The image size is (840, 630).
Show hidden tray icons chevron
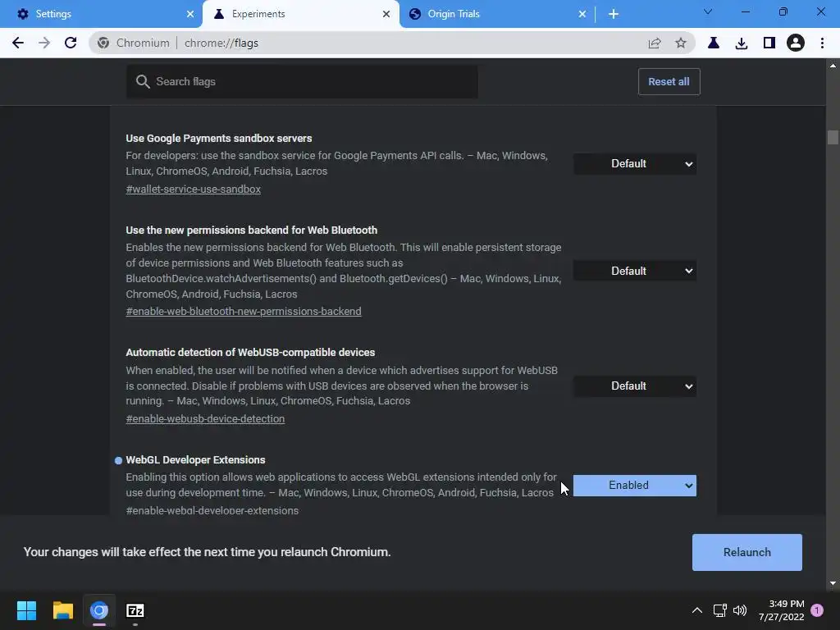coord(697,610)
